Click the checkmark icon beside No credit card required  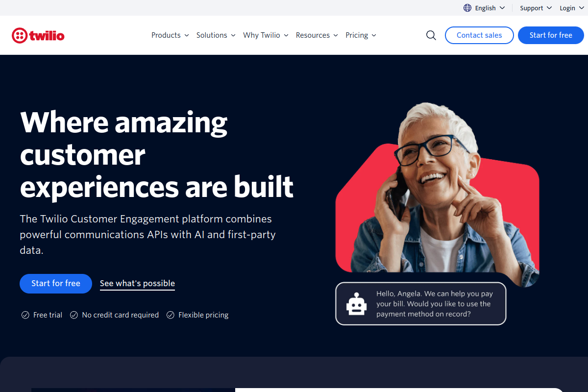[73, 315]
